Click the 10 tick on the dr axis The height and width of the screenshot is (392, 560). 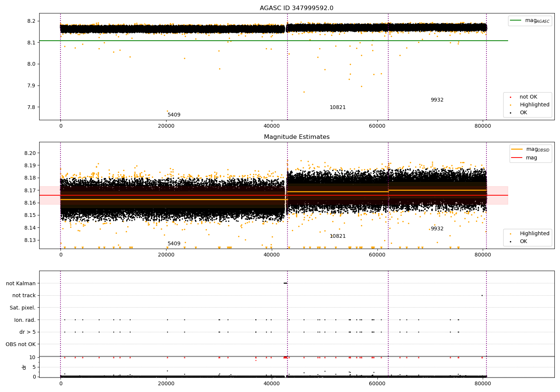tap(32, 357)
